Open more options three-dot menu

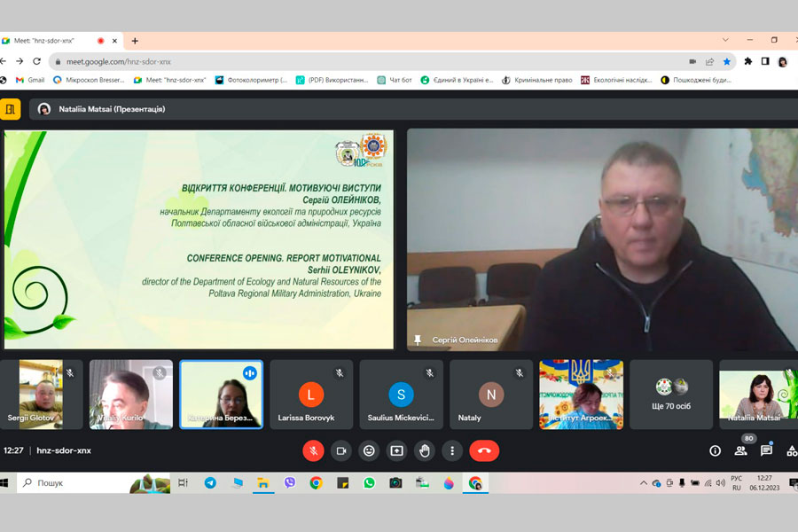coord(452,451)
